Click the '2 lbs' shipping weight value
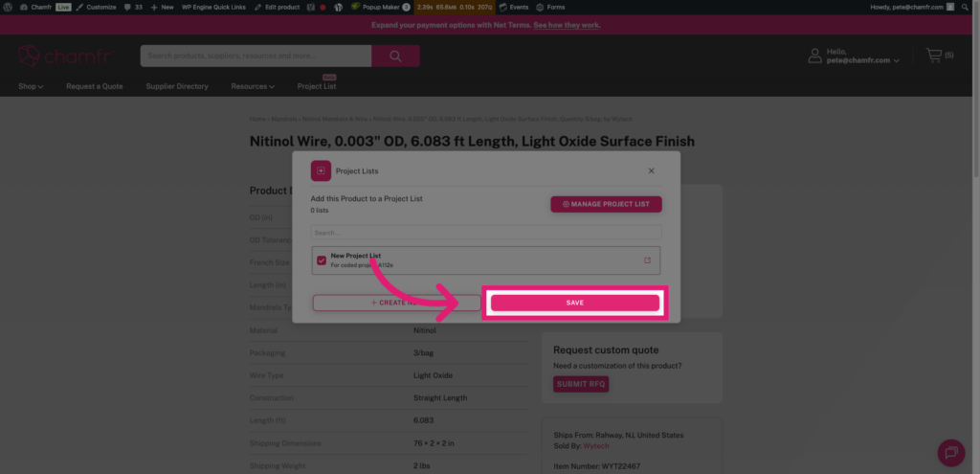Image resolution: width=980 pixels, height=474 pixels. point(422,466)
